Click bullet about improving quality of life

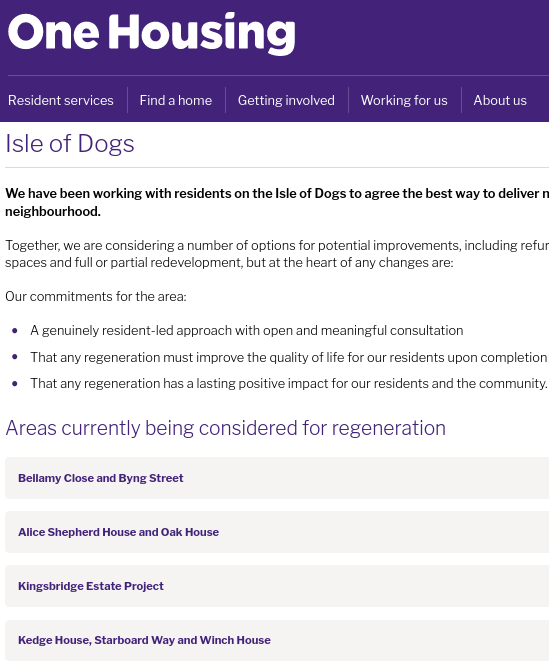click(289, 357)
